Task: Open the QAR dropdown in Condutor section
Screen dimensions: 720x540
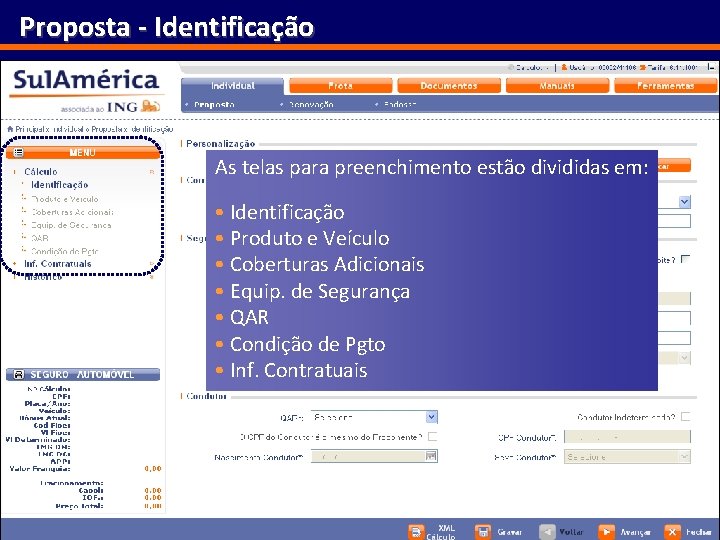Action: coord(431,417)
